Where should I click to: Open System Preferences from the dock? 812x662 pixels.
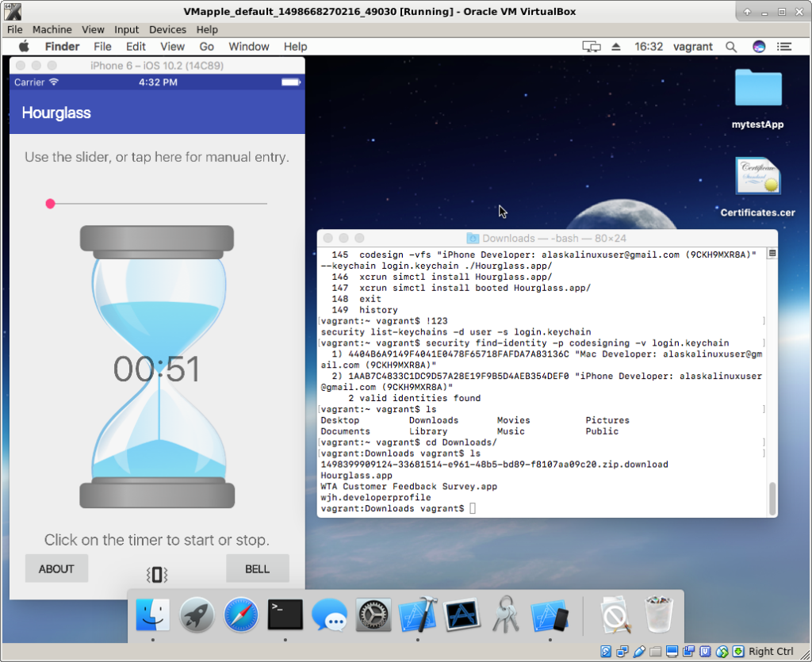click(373, 614)
